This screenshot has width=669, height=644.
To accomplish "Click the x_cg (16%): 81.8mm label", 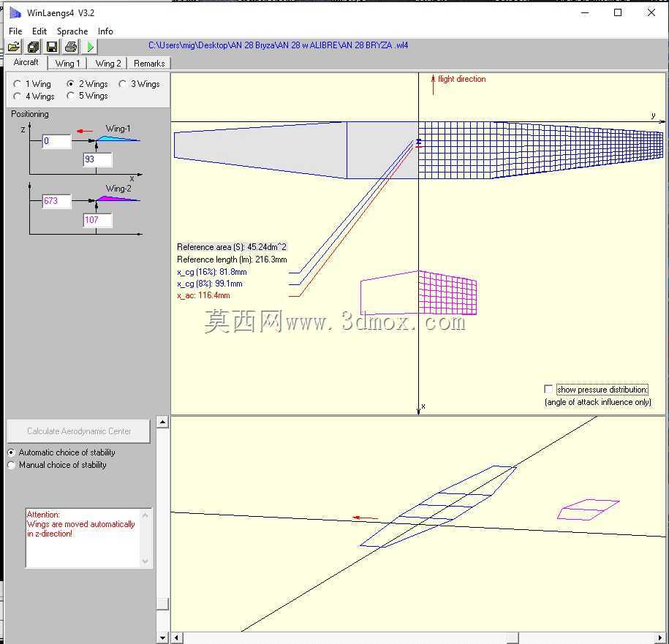I will point(211,272).
